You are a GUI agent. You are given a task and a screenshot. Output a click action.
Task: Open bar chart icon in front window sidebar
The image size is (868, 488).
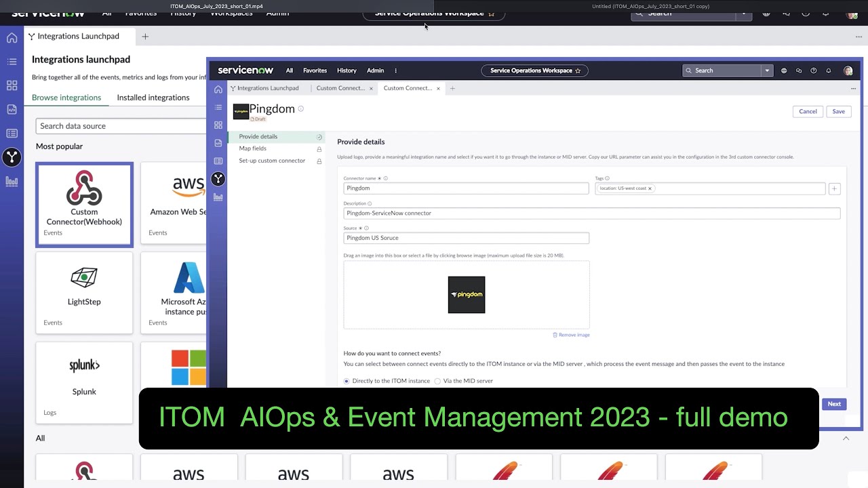point(218,197)
